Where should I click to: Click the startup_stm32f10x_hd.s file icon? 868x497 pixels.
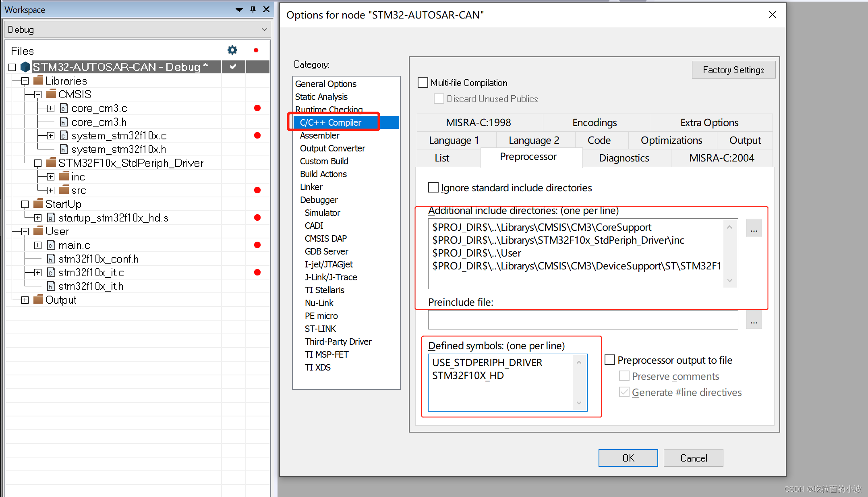click(x=51, y=218)
